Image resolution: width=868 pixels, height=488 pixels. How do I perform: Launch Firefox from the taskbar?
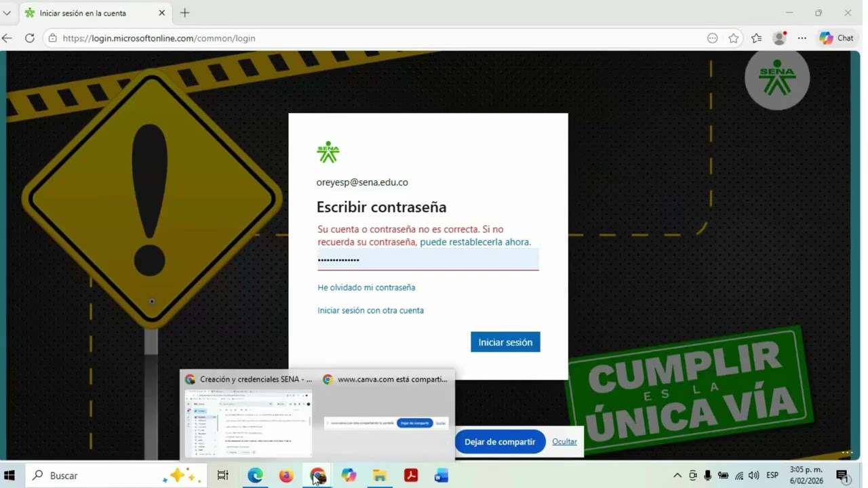286,476
